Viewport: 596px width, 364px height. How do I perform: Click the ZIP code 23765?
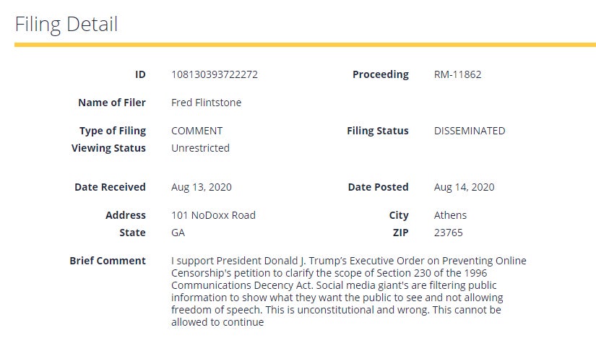coord(448,233)
